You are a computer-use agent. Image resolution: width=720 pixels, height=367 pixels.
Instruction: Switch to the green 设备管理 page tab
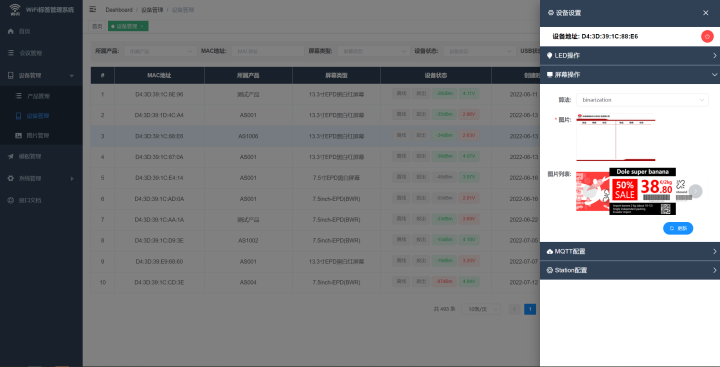(x=127, y=26)
